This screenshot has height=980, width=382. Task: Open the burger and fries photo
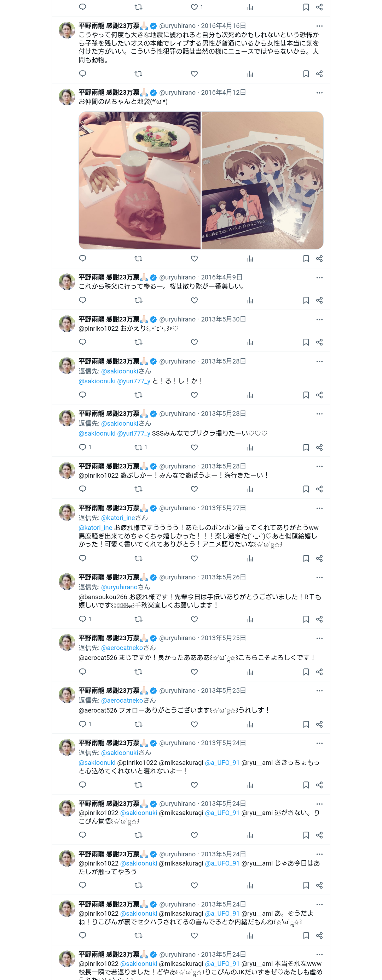[x=139, y=180]
